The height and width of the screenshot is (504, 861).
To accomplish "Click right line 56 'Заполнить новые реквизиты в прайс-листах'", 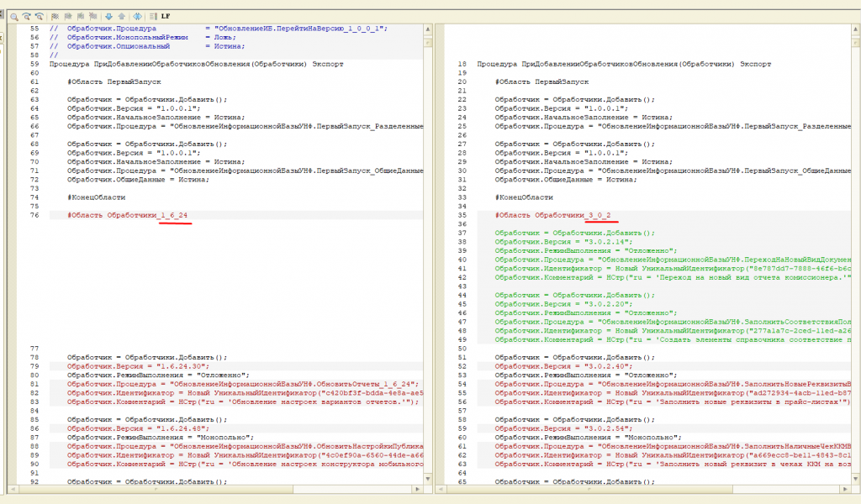I will (x=673, y=402).
